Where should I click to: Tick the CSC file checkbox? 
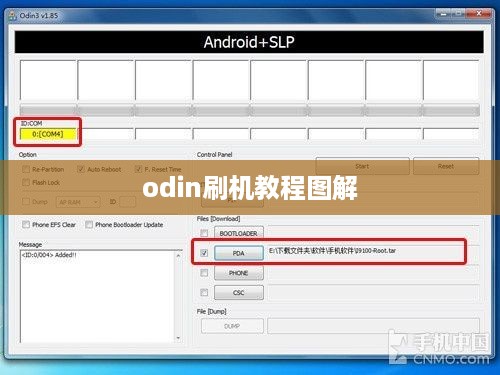(204, 292)
